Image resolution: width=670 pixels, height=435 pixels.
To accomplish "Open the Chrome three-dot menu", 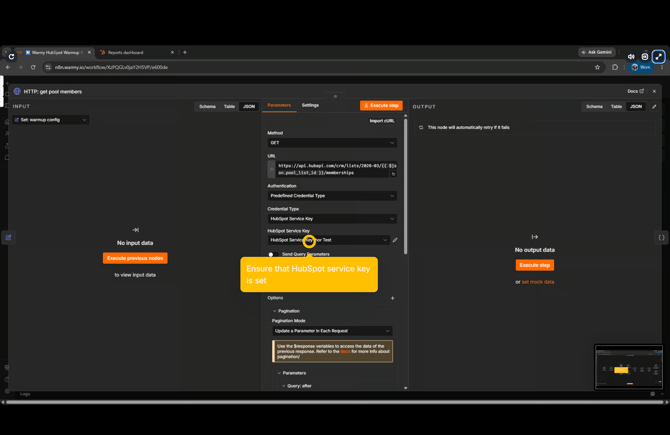I will [661, 67].
